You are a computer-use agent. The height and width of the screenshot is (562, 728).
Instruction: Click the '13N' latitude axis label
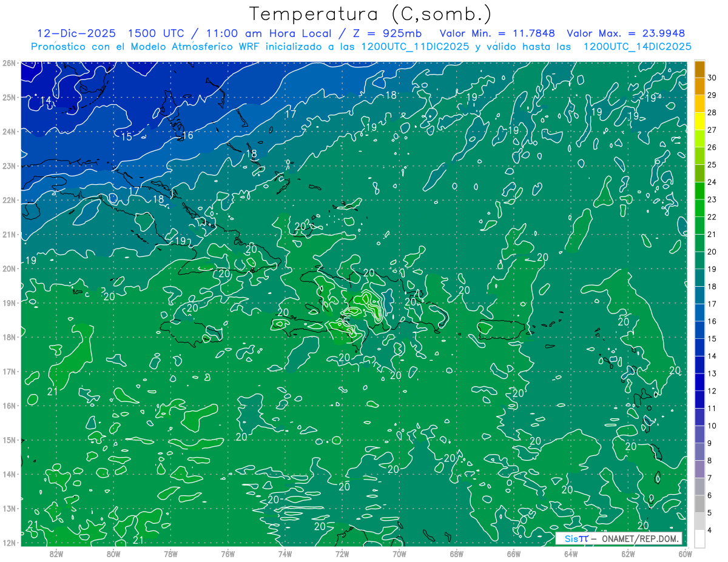pos(8,508)
